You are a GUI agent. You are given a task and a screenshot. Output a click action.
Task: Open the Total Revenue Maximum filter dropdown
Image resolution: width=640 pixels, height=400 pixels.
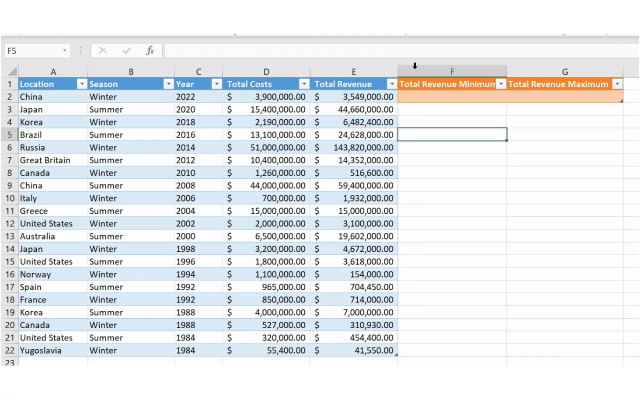(618, 84)
